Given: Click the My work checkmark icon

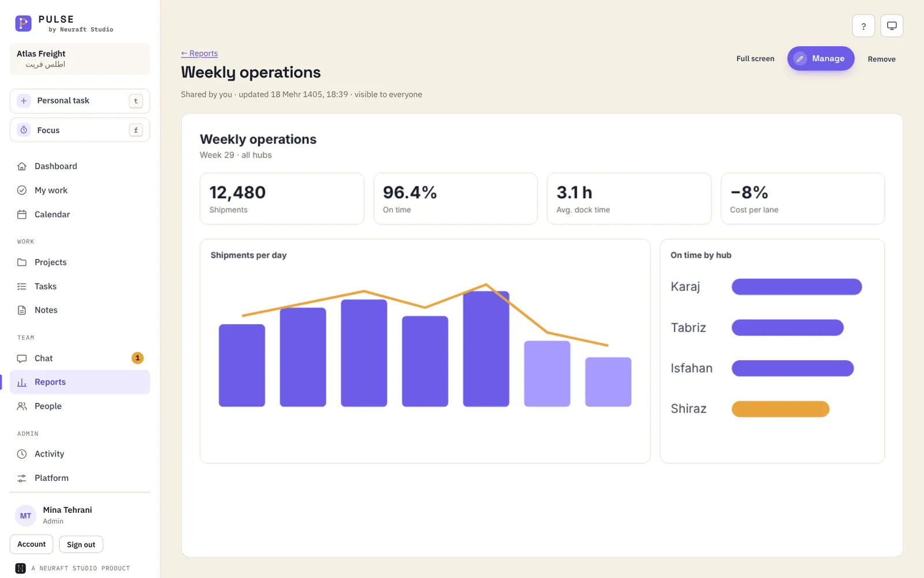Looking at the screenshot, I should pyautogui.click(x=22, y=190).
